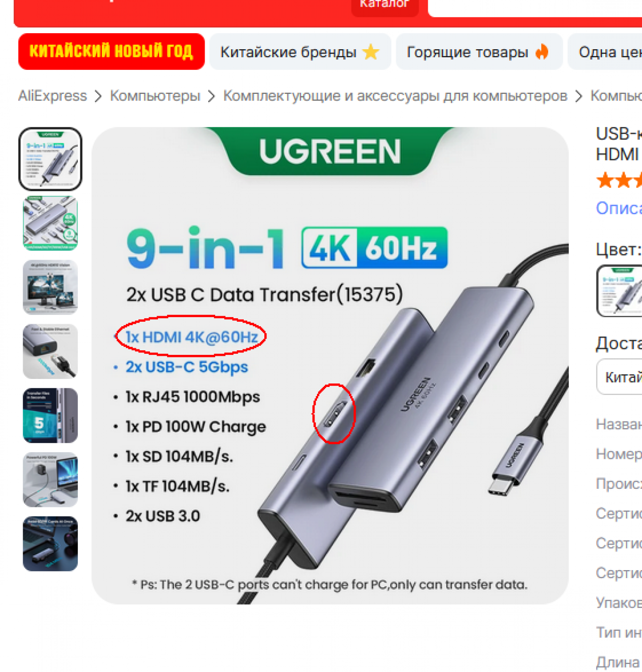Open the Каталог button in the header
642x672 pixels.
coord(385,5)
